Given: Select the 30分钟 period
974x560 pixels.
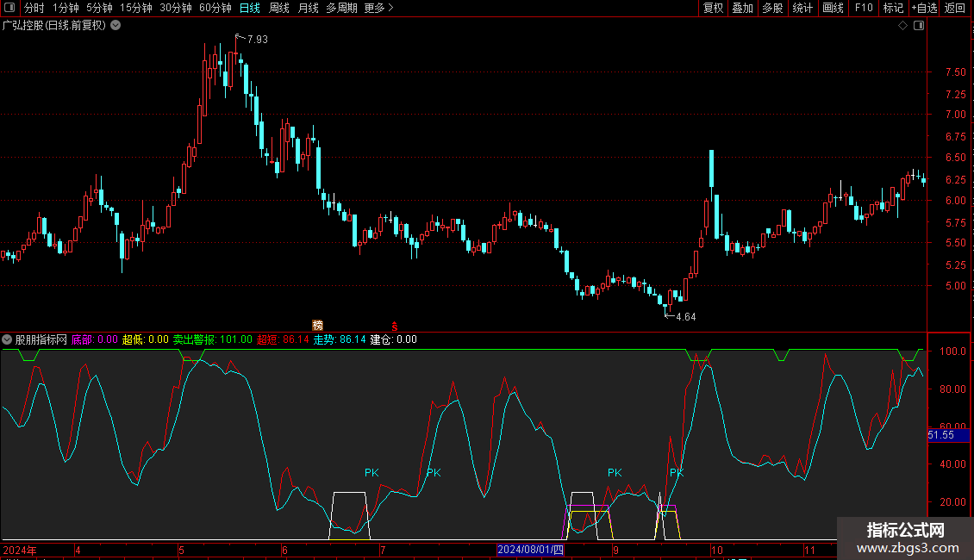Looking at the screenshot, I should (x=176, y=8).
